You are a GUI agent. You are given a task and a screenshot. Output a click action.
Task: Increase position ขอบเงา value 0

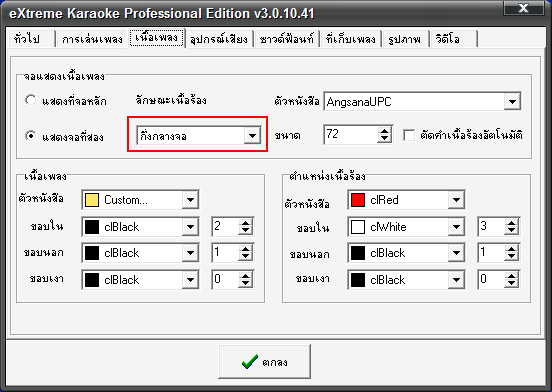click(512, 276)
